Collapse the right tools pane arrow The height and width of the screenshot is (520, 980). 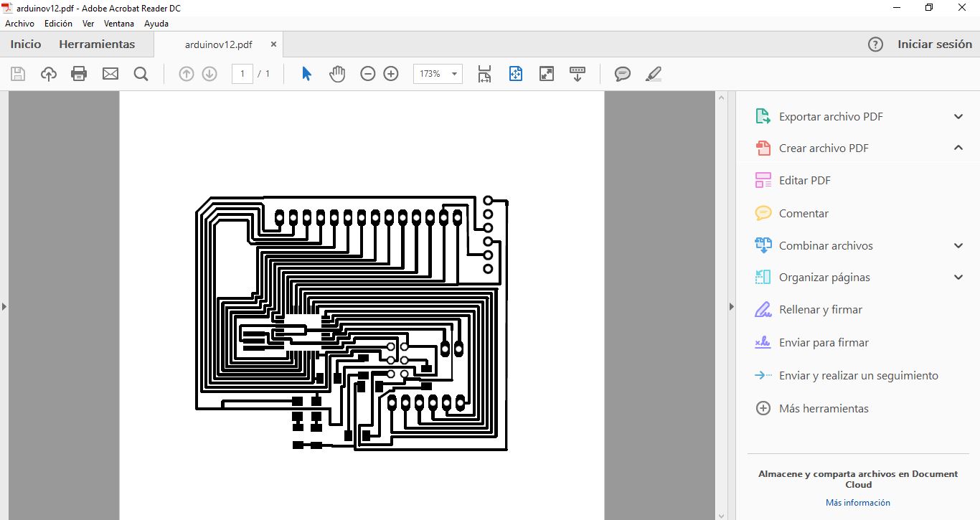click(x=731, y=306)
